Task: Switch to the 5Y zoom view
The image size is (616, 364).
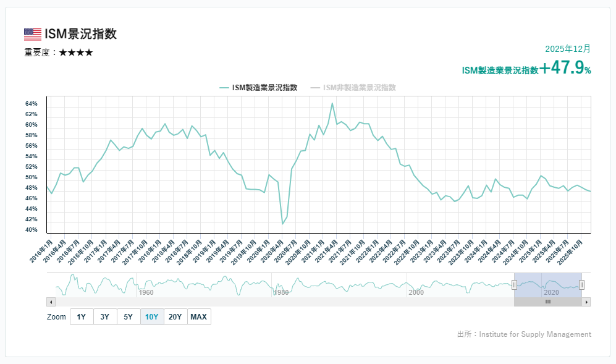Action: coord(128,316)
